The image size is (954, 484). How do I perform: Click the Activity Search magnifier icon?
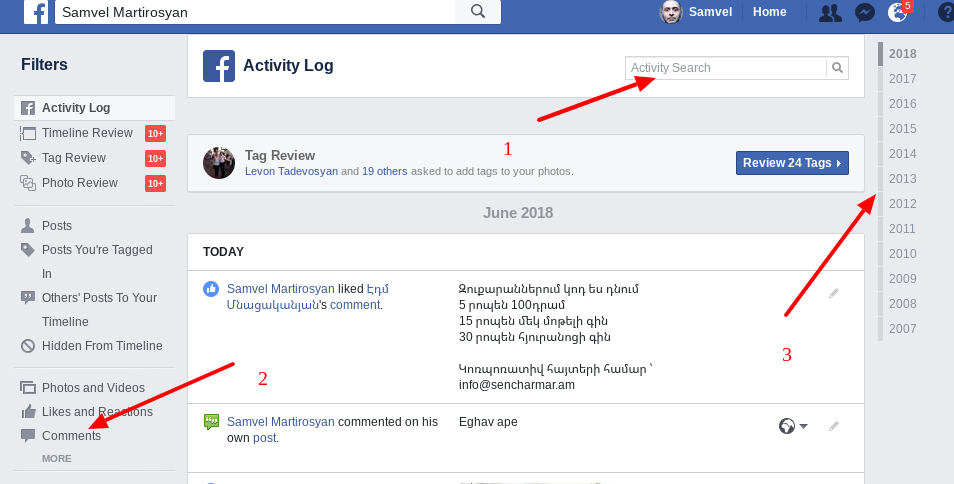[x=837, y=67]
